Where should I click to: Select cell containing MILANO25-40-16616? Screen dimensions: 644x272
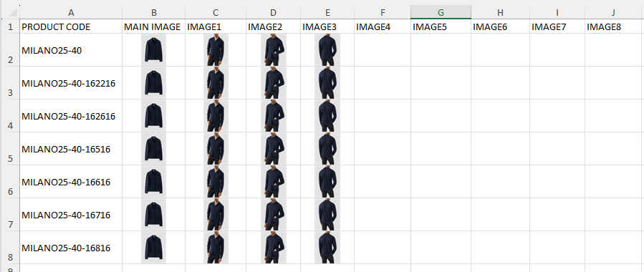click(71, 182)
